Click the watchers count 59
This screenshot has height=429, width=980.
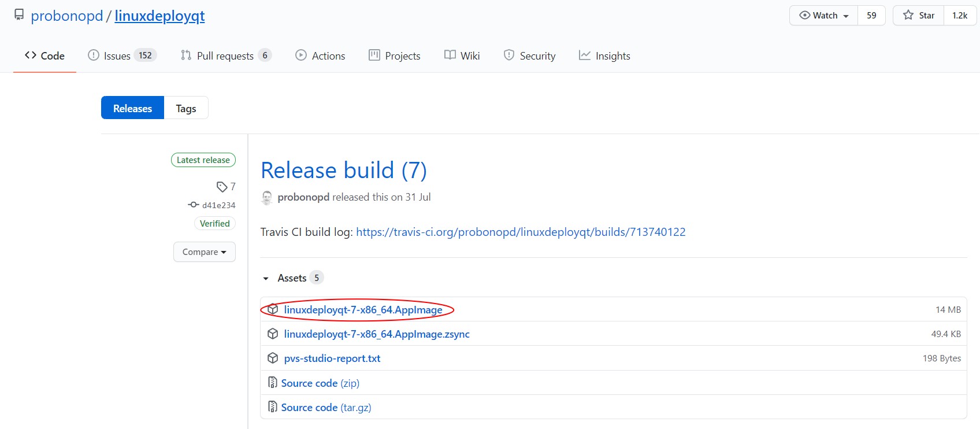point(871,16)
